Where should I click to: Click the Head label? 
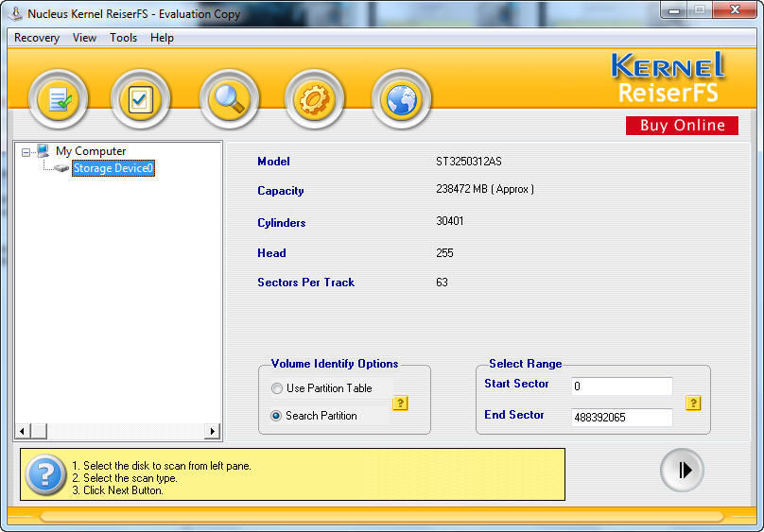(x=271, y=253)
